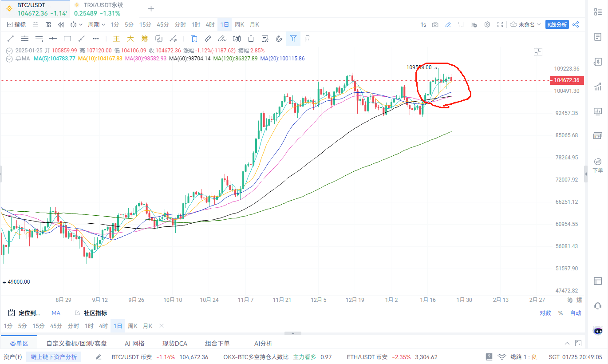Screen dimensions: 608x364
Task: Toggle the MA indicator alert bell
Action: point(18,59)
